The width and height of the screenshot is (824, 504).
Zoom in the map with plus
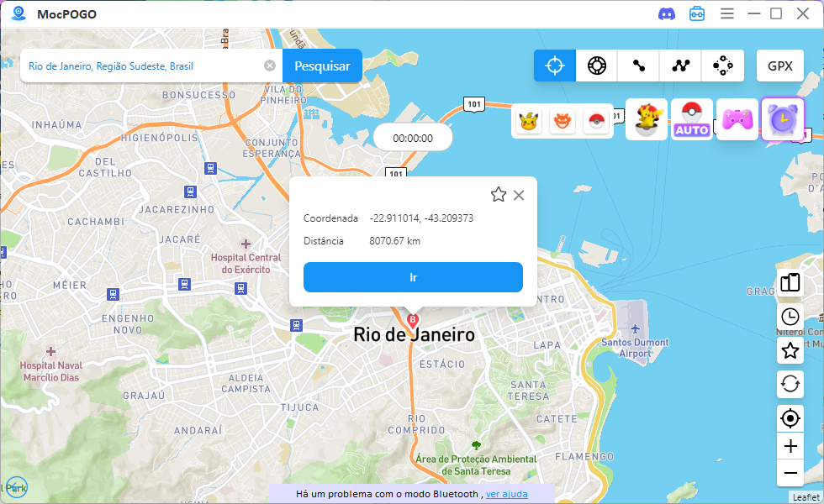point(790,446)
